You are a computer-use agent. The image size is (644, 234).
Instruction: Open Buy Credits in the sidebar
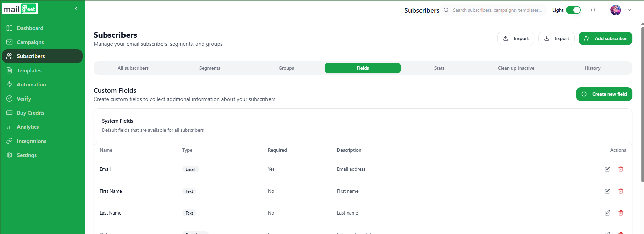[x=42, y=113]
